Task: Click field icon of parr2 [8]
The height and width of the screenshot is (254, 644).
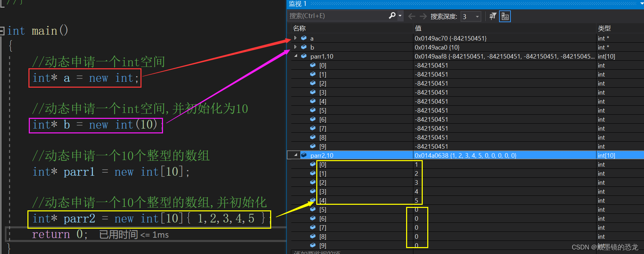Action: coord(313,236)
